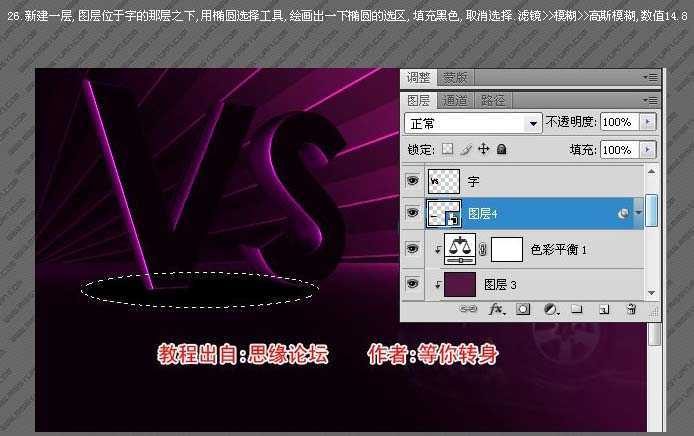Toggle visibility of 图层 3
The height and width of the screenshot is (436, 694).
(413, 284)
